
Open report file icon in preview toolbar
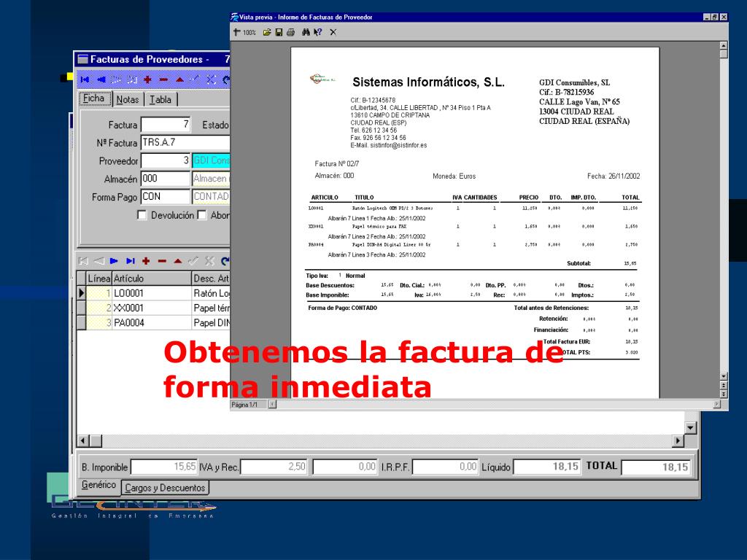(x=267, y=32)
